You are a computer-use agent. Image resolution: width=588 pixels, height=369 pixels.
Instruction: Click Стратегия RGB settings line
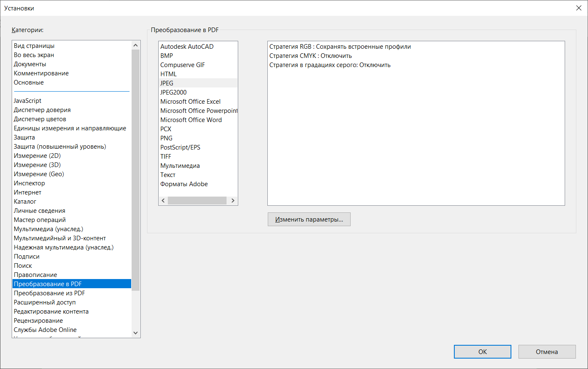(x=340, y=47)
